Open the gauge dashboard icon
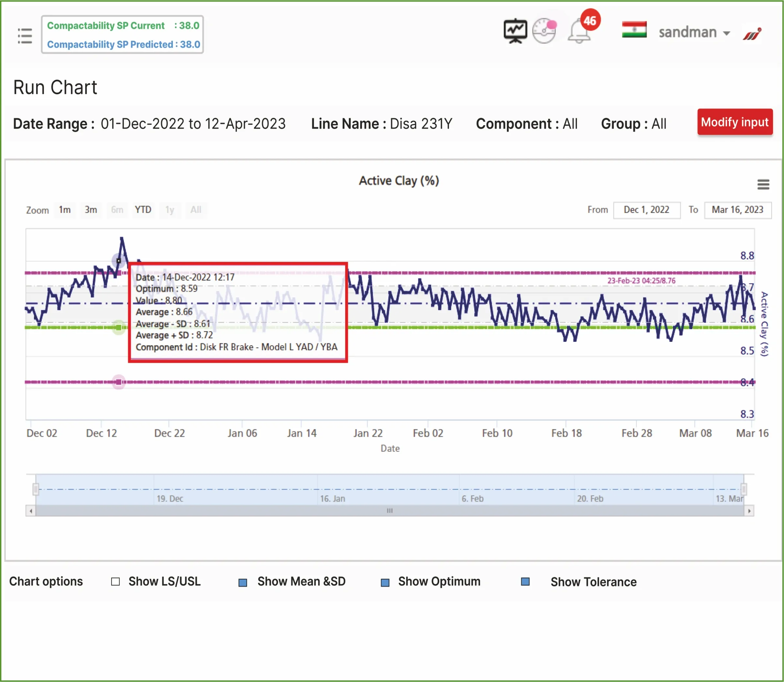Screen dimensions: 784x682 tap(544, 31)
